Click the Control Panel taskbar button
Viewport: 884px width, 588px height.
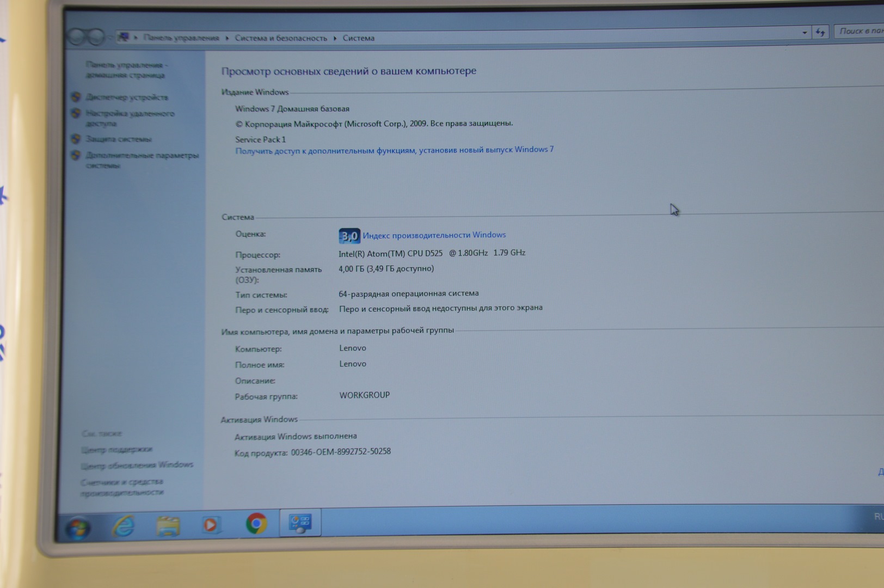[300, 523]
